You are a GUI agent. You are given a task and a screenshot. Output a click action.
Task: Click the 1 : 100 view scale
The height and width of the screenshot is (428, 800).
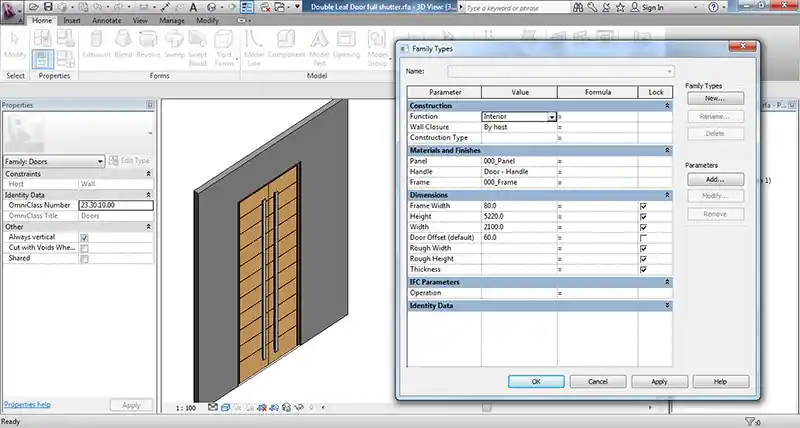[186, 408]
